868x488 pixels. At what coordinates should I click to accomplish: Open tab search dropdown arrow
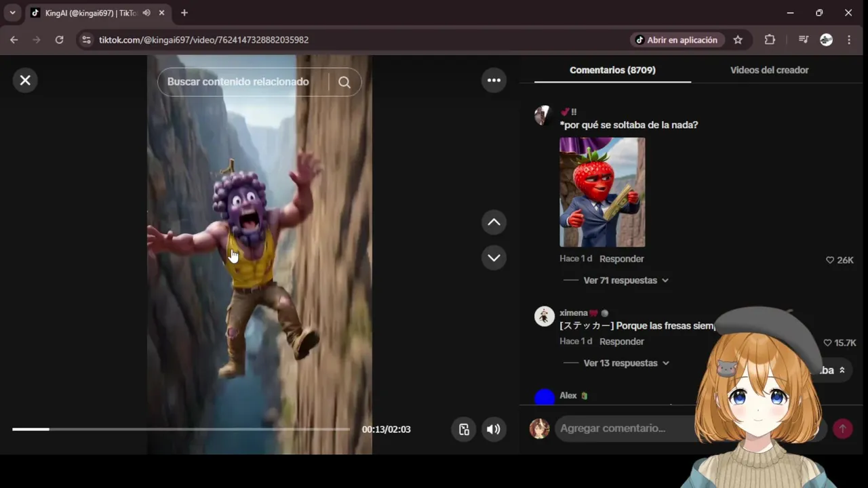[12, 13]
